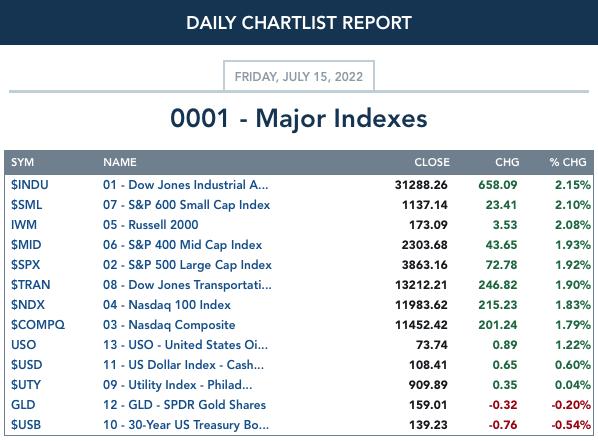
Task: Sort by the CHG column header
Action: click(x=507, y=162)
